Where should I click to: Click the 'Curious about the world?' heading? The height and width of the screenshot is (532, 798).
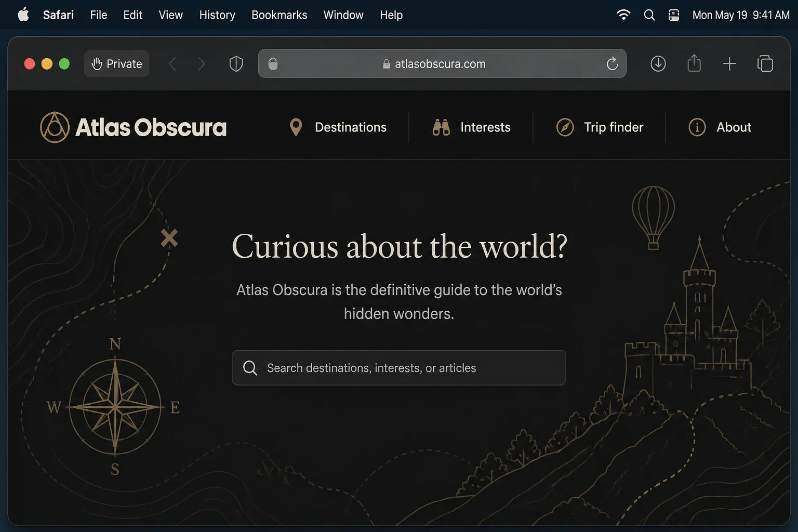point(400,246)
